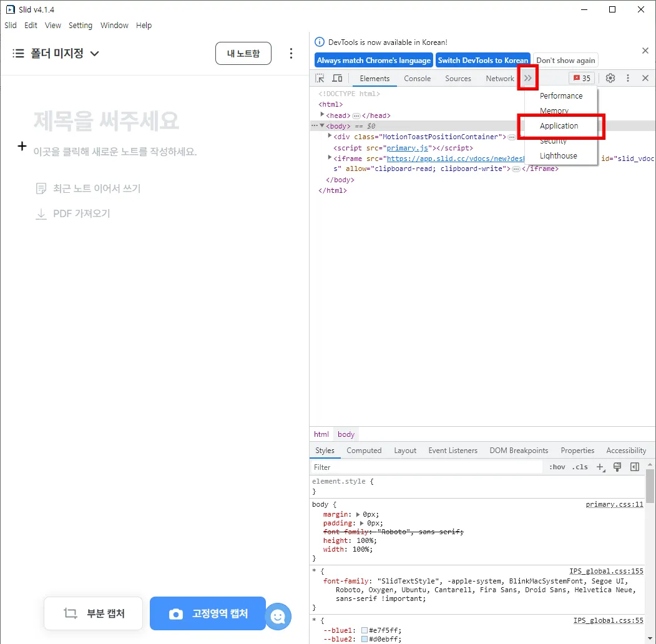Image resolution: width=656 pixels, height=644 pixels.
Task: Open the chat support smiley bubble
Action: click(x=278, y=617)
